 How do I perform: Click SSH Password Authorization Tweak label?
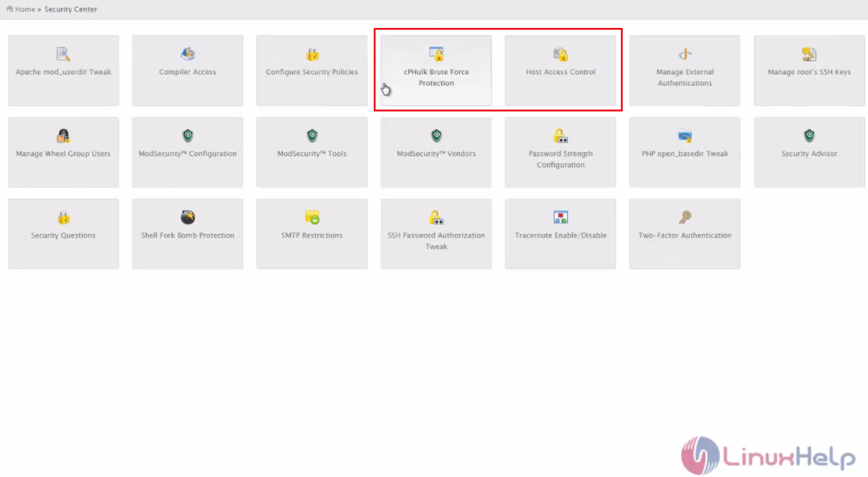tap(437, 241)
